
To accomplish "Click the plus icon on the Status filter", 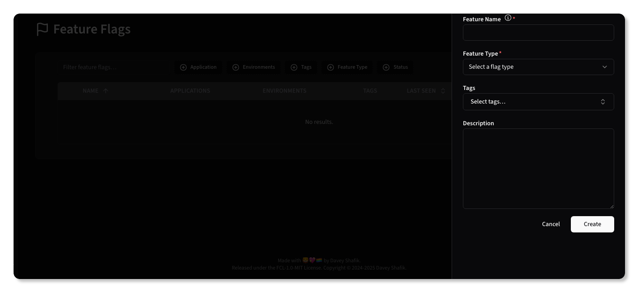I will pyautogui.click(x=386, y=67).
